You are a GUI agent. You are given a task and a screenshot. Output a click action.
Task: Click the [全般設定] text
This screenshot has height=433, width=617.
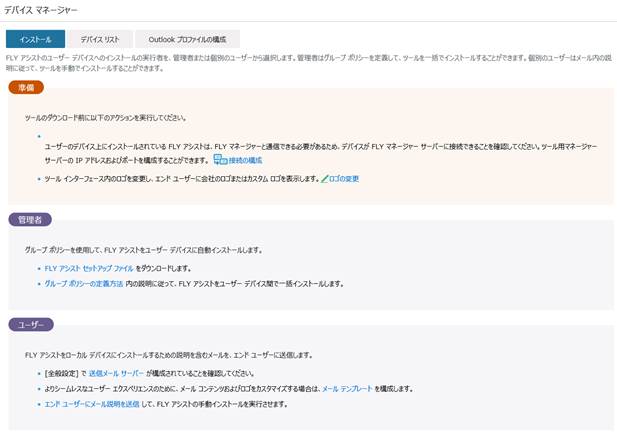(62, 373)
